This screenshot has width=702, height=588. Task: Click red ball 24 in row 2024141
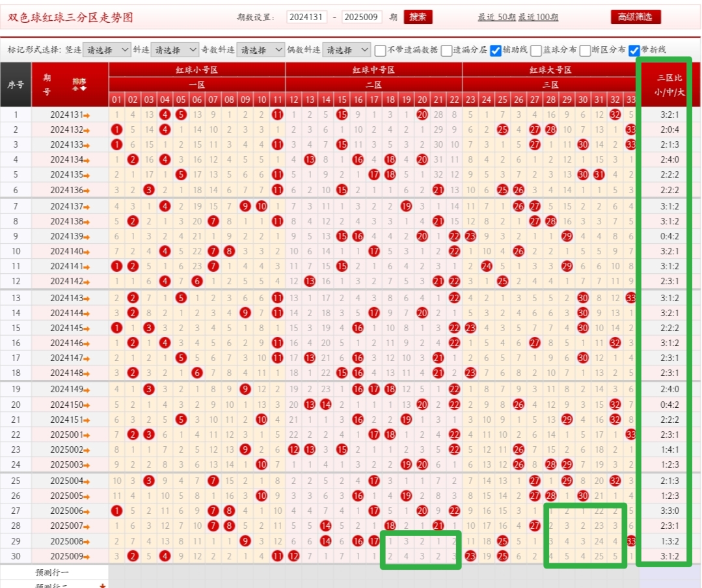click(487, 266)
